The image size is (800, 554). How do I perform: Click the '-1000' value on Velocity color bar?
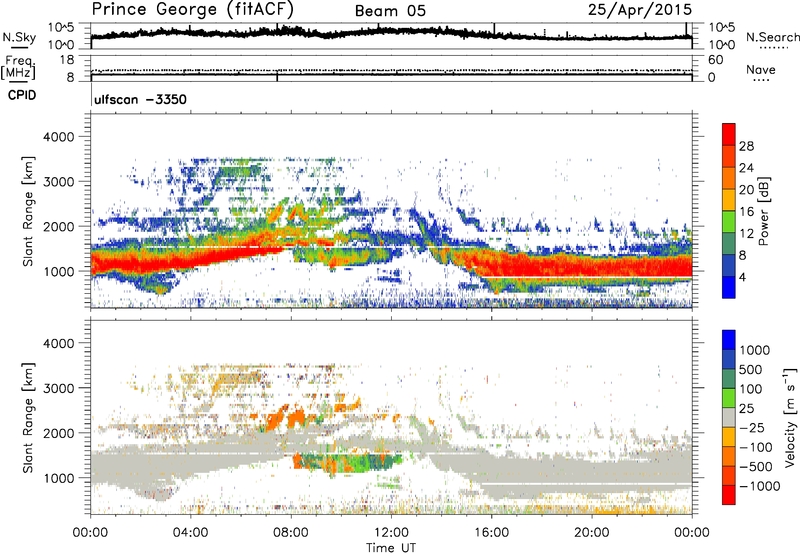click(760, 486)
